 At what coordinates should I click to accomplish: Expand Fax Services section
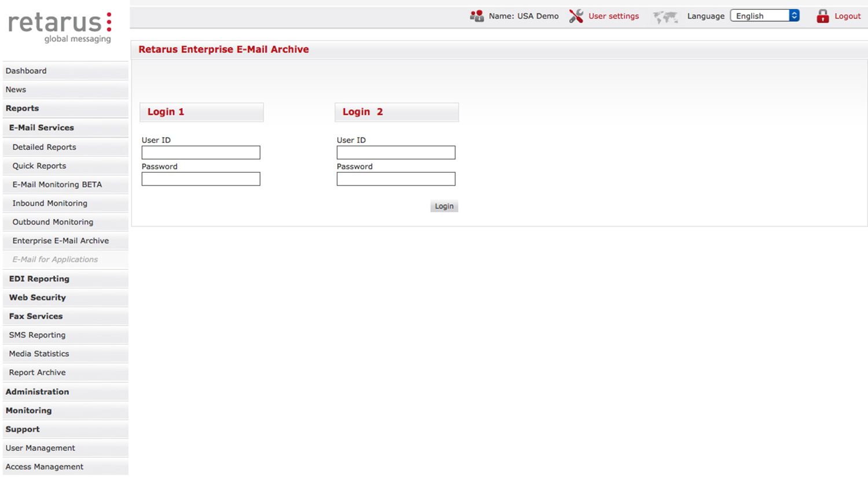(65, 316)
